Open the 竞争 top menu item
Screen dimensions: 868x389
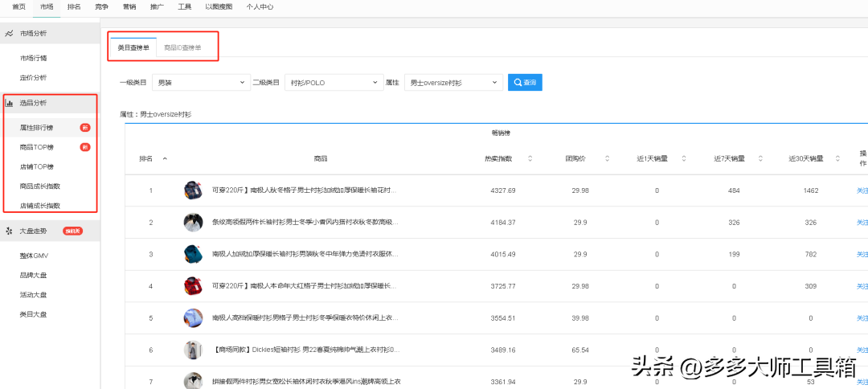pos(101,6)
